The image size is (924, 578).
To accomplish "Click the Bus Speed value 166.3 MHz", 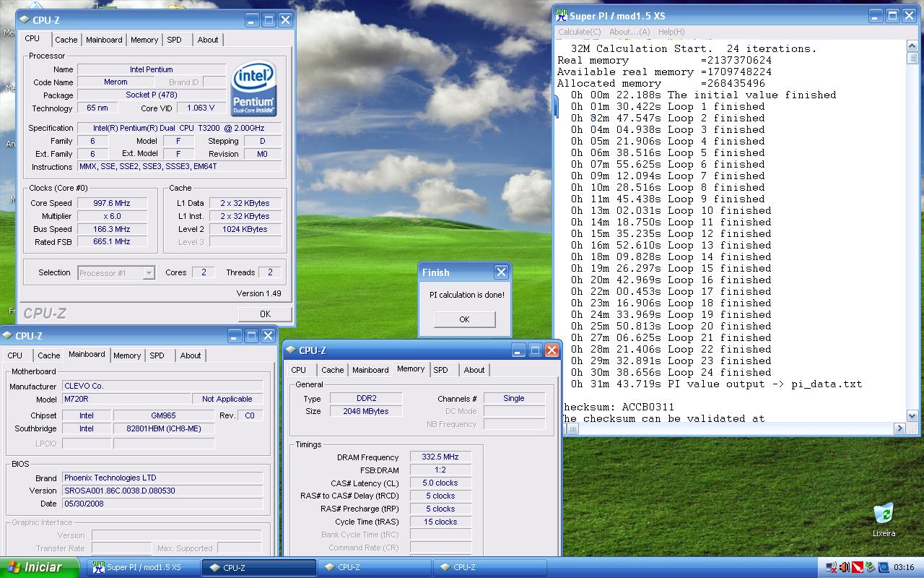I will click(113, 229).
